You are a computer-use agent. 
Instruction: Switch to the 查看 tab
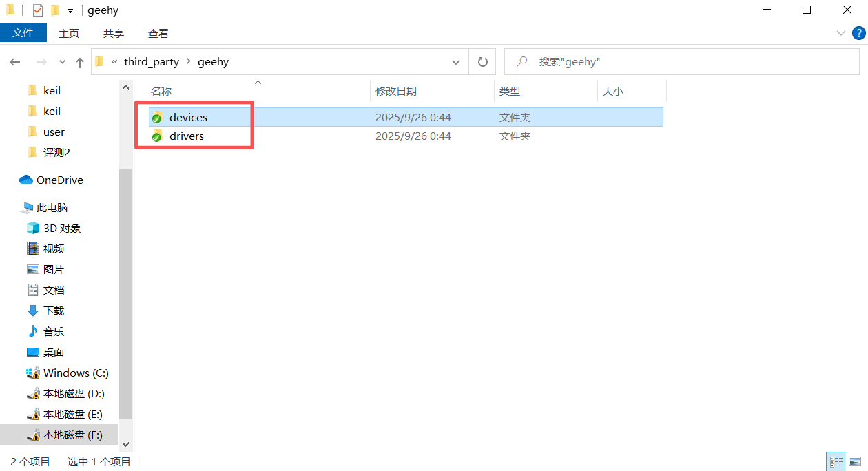click(158, 33)
